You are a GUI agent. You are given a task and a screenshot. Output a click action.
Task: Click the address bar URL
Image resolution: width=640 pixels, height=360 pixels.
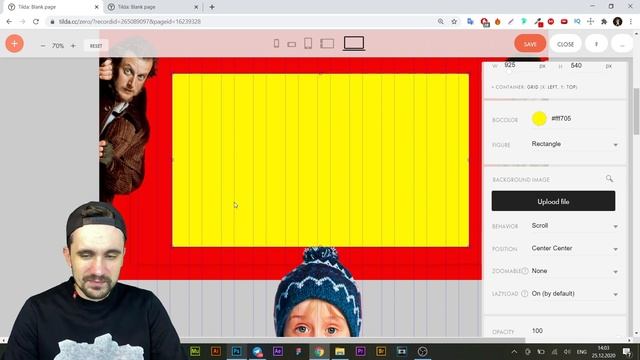130,21
